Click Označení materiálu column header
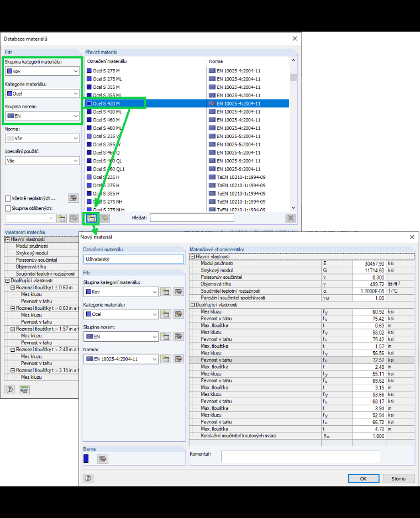Viewport: 420px width, 518px height. point(146,61)
